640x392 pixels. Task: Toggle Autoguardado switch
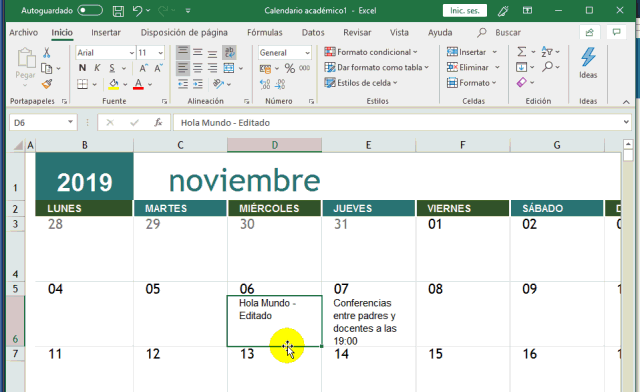tap(90, 11)
